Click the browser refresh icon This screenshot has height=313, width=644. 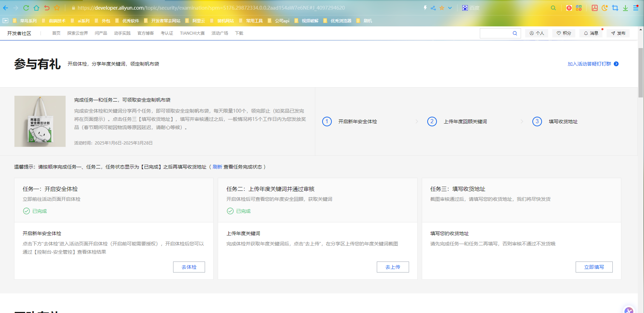(x=26, y=8)
